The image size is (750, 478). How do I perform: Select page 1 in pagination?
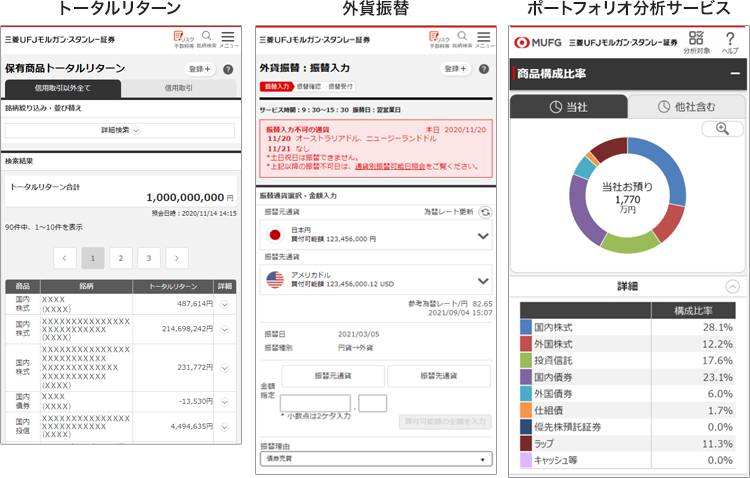[x=93, y=258]
